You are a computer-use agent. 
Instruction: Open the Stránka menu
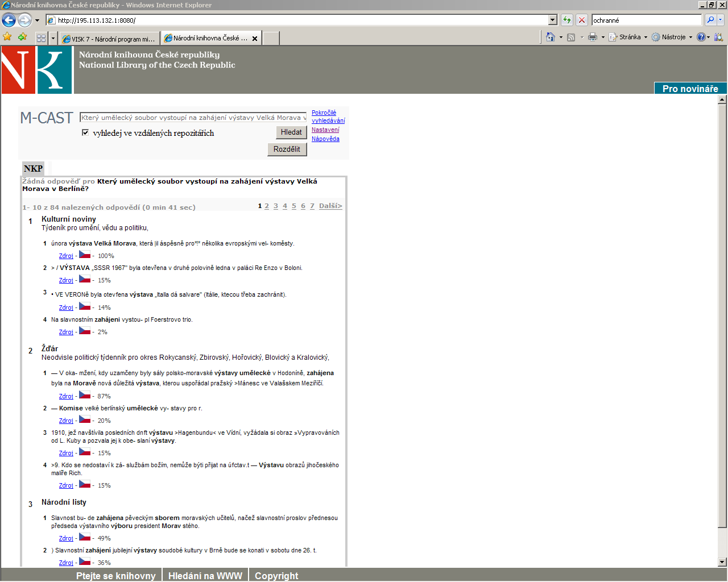coord(628,37)
